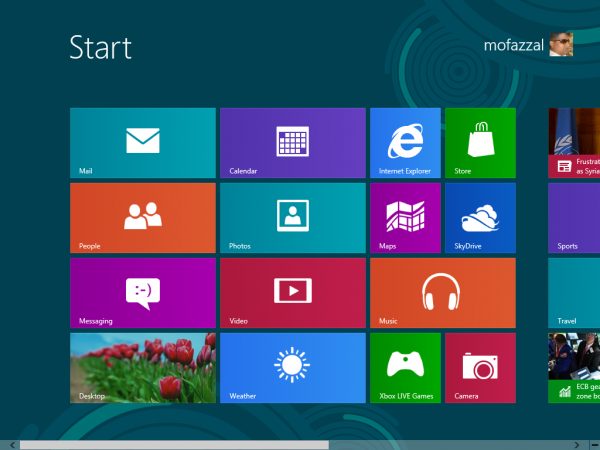Open the Mail tile
Viewport: 600px width, 450px height.
point(143,143)
